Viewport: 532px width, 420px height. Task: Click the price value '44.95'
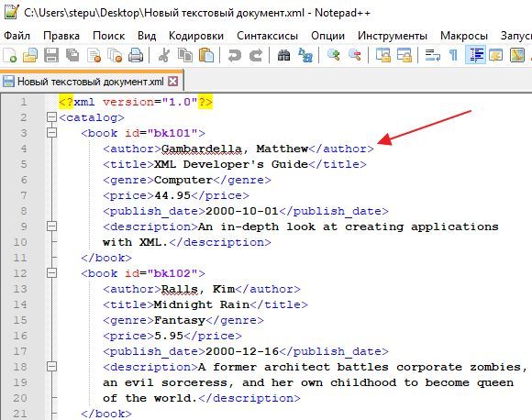coord(172,195)
